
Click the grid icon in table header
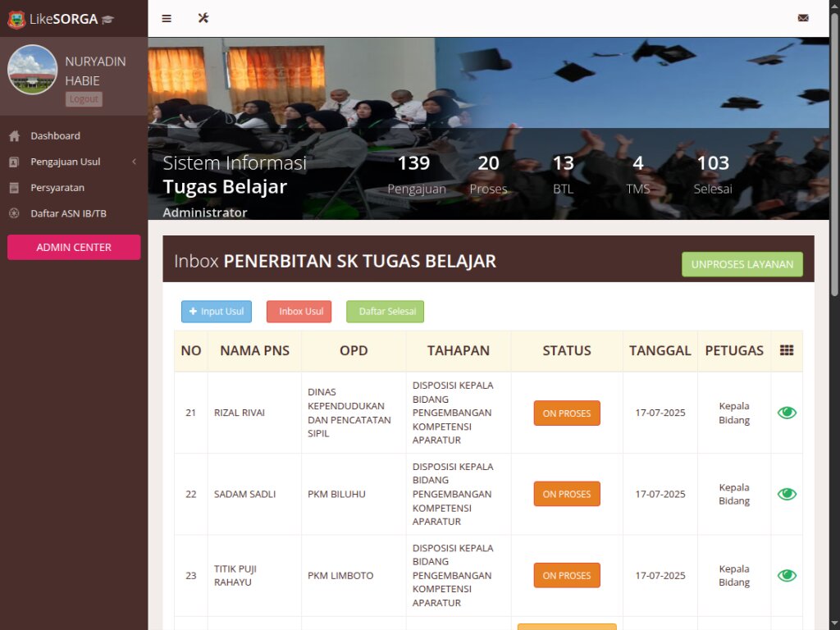[x=787, y=350]
